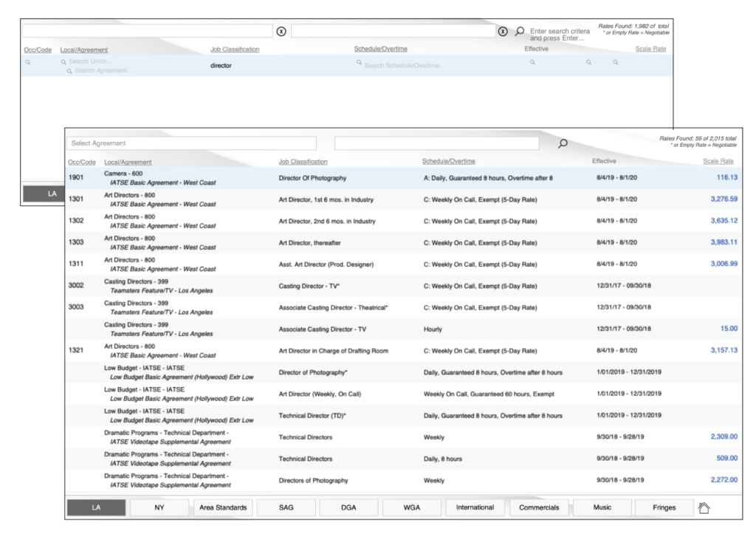
Task: Open the Music tab
Action: pos(602,507)
